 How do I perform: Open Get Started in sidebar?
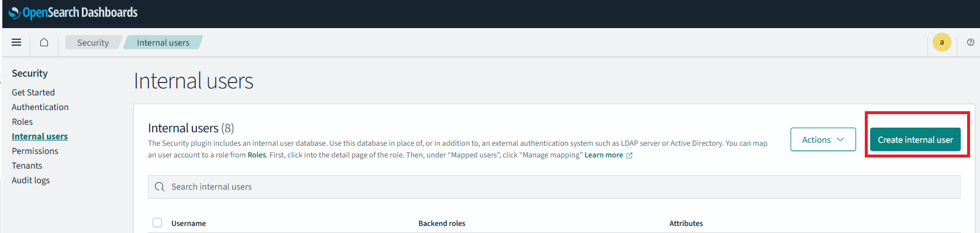click(33, 92)
